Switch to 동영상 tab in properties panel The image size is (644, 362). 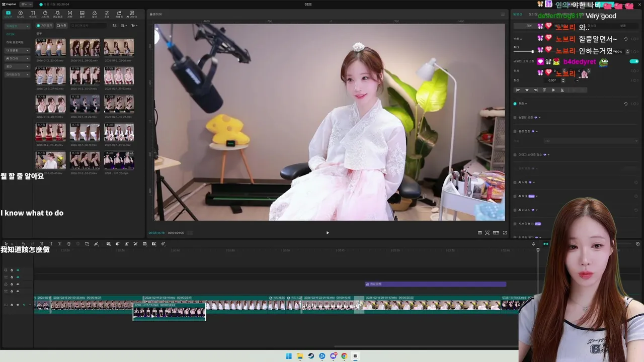518,14
